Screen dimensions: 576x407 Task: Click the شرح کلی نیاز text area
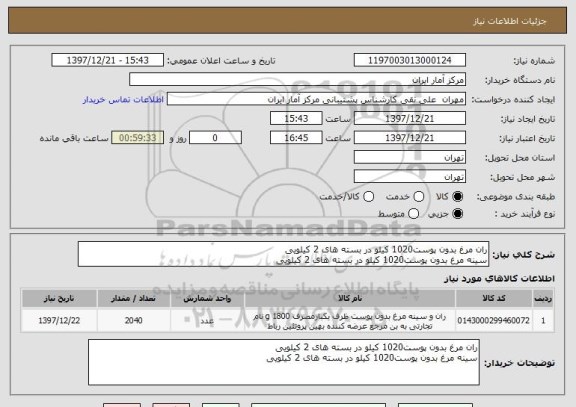283,254
